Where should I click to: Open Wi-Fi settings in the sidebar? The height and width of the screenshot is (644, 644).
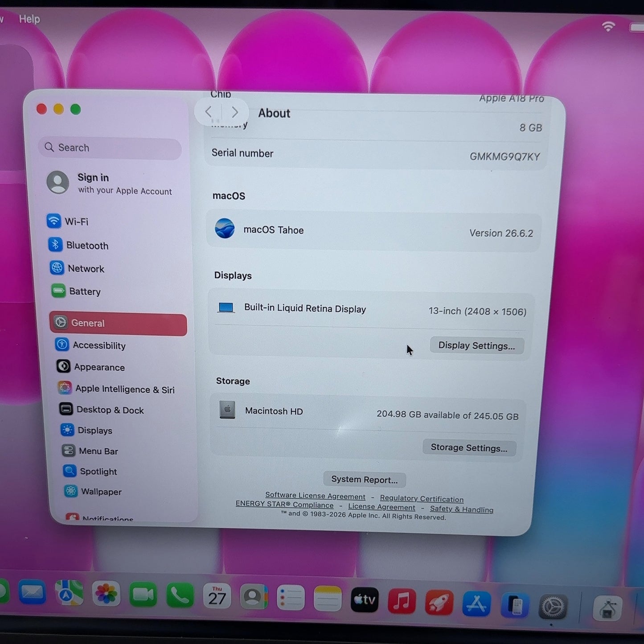pos(68,221)
